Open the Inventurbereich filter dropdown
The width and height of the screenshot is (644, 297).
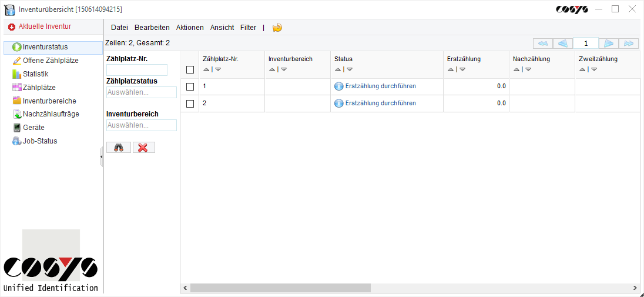(x=141, y=125)
